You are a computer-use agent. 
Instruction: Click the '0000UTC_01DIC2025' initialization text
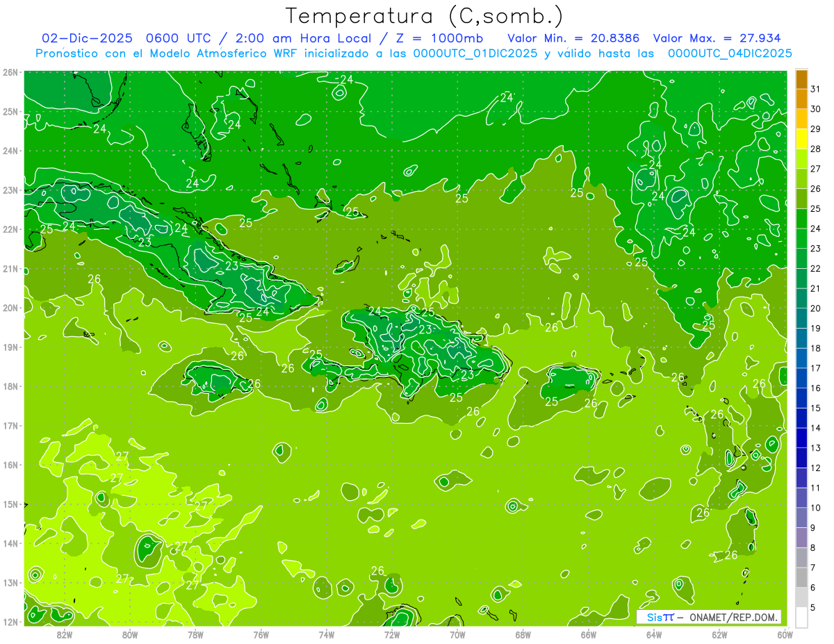(475, 53)
